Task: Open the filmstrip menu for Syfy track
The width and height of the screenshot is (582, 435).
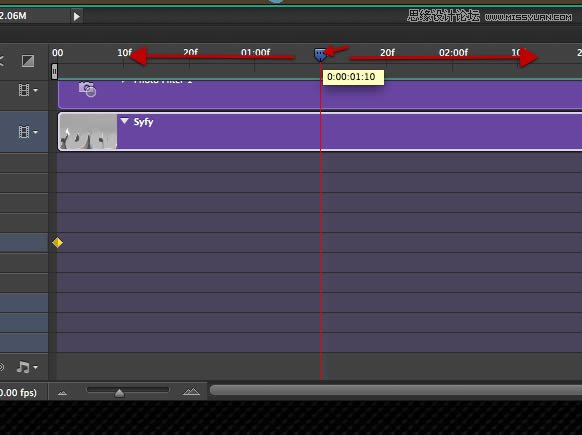Action: click(28, 132)
